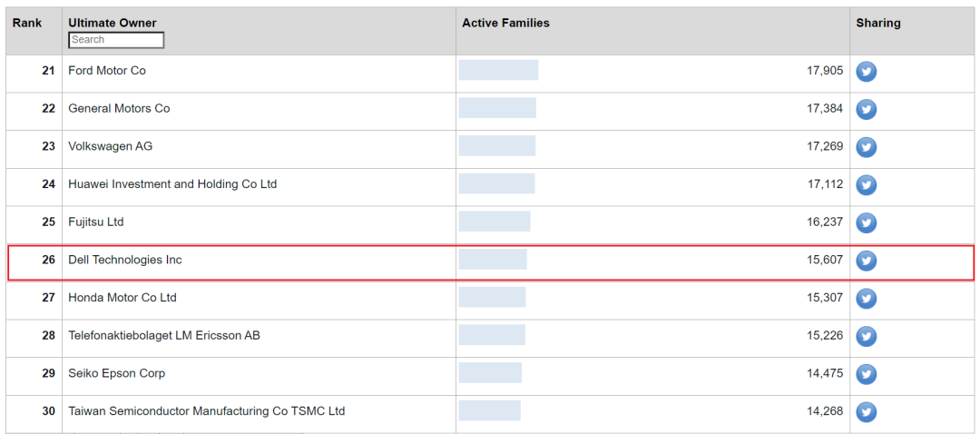This screenshot has height=434, width=980.
Task: Share Huawei Investment and Holding row on Twitter
Action: point(867,185)
